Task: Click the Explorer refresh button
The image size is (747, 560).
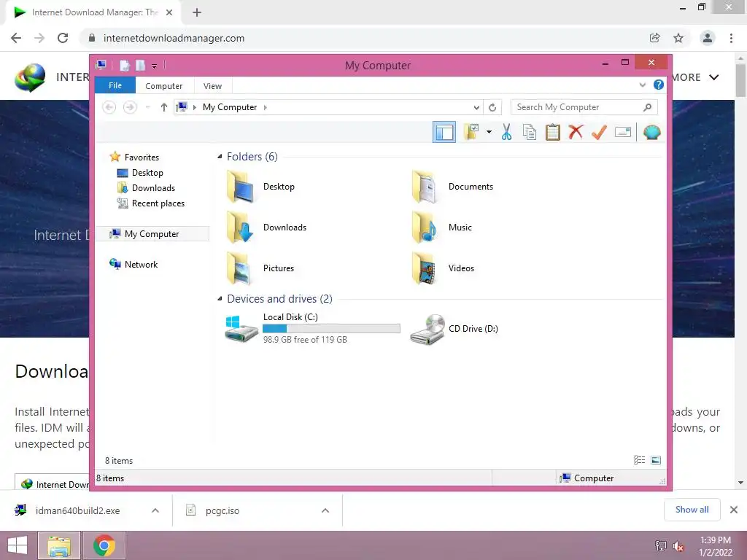Action: pos(492,107)
